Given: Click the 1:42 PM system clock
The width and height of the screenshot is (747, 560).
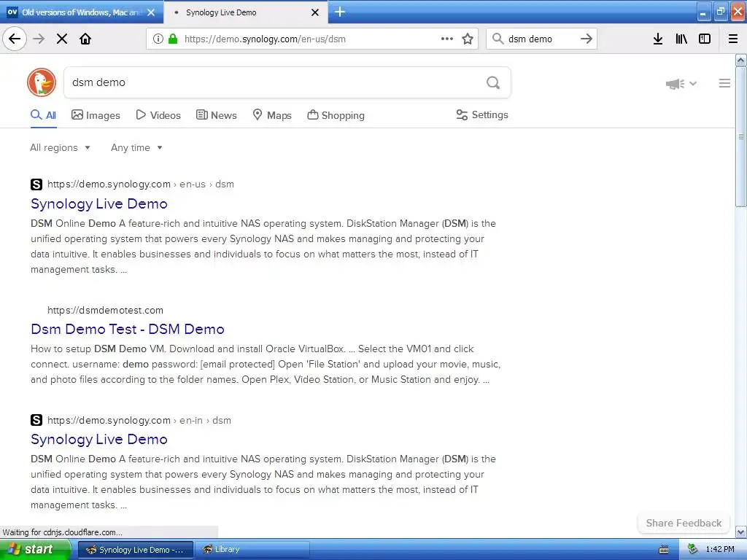Looking at the screenshot, I should (x=720, y=550).
